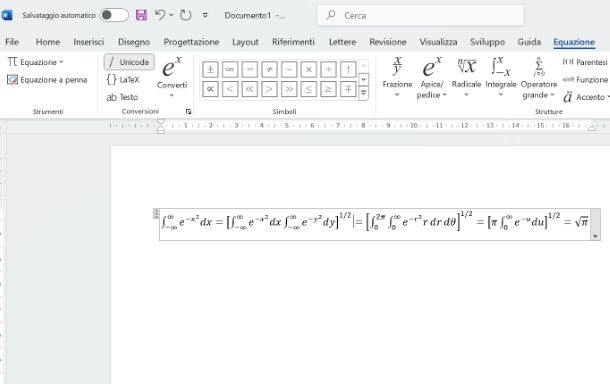Insert the equals symbol
610x384 pixels.
point(250,70)
